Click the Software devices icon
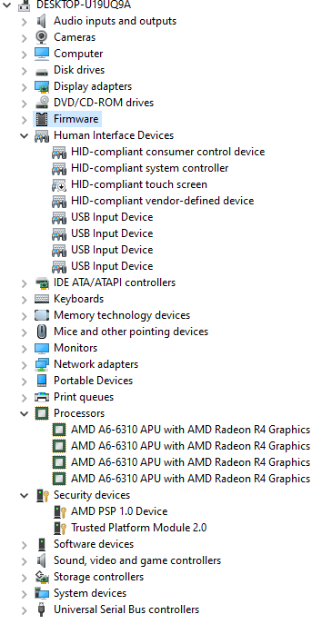Screen dimensions: 332x644 coord(42,544)
